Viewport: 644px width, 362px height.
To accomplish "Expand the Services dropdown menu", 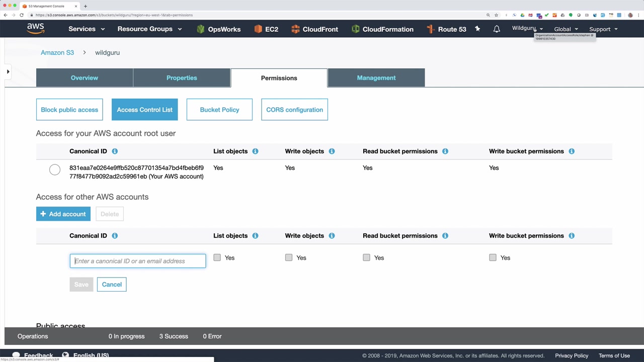I will point(87,29).
